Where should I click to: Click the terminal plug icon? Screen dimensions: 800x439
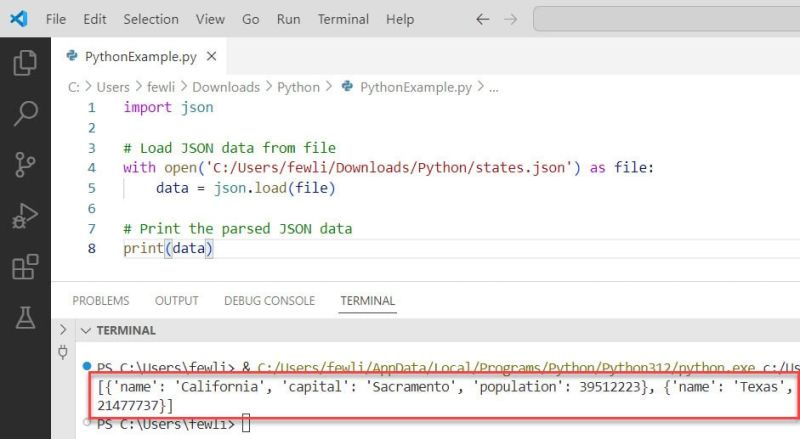[x=63, y=352]
